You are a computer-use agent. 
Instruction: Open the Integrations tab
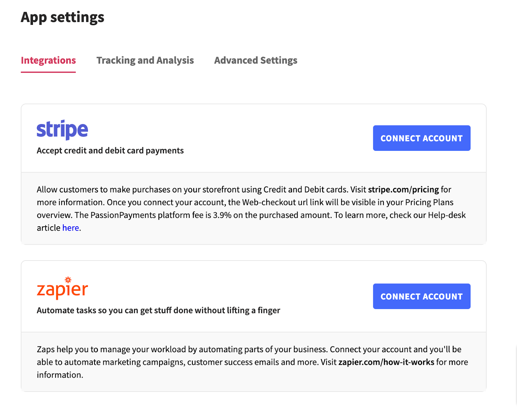click(48, 60)
